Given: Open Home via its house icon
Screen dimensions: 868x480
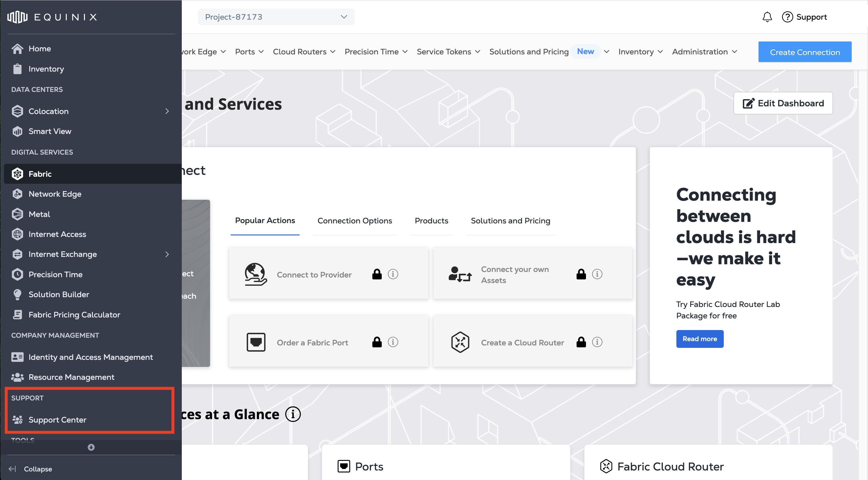Looking at the screenshot, I should pos(17,49).
